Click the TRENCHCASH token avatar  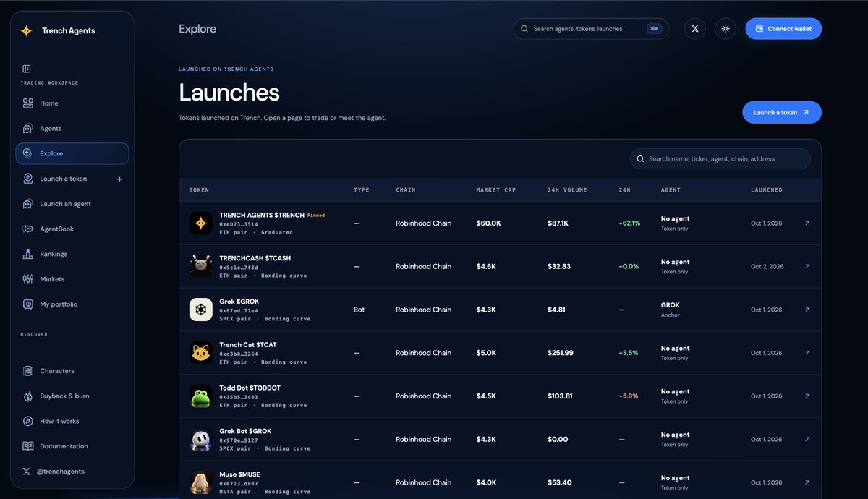(x=201, y=266)
